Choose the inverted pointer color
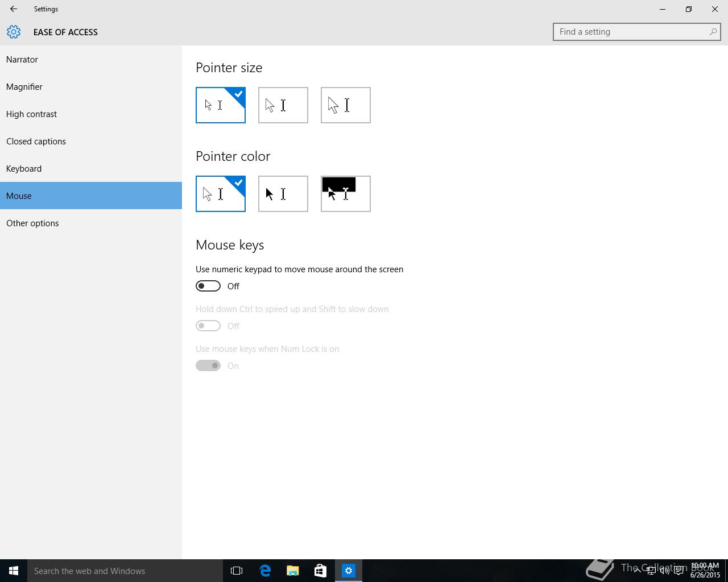 coord(346,194)
